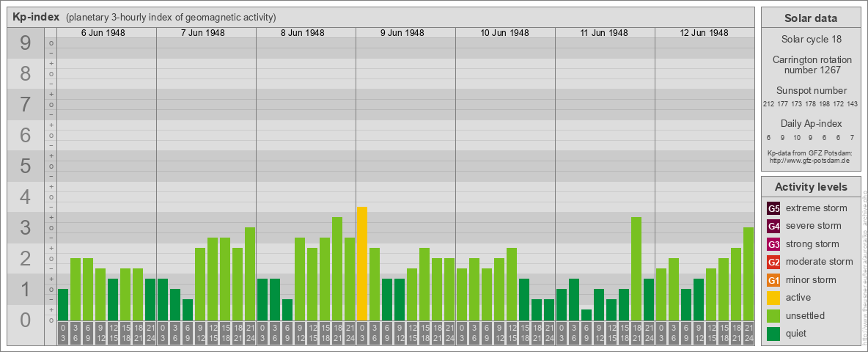Click the large 5 on the Kp scale

pos(25,166)
